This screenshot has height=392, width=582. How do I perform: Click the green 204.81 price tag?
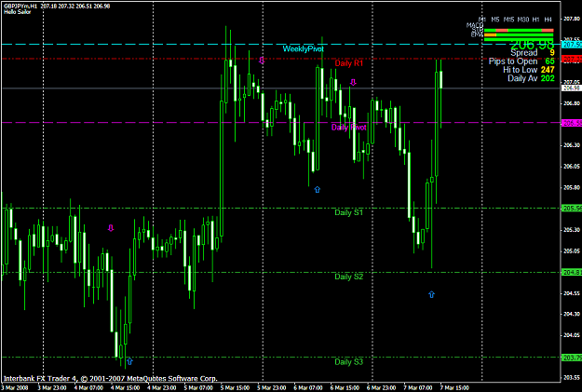pyautogui.click(x=572, y=273)
